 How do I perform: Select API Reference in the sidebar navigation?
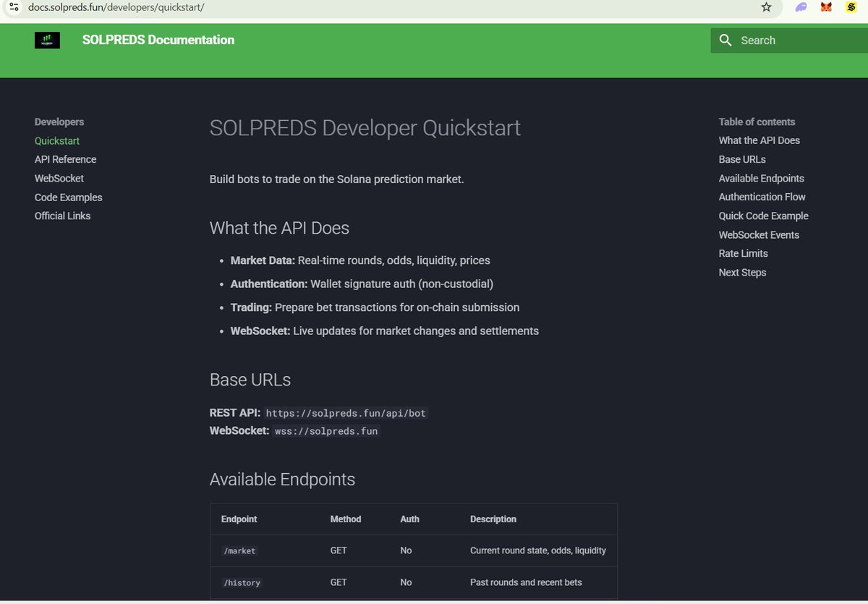(x=65, y=159)
